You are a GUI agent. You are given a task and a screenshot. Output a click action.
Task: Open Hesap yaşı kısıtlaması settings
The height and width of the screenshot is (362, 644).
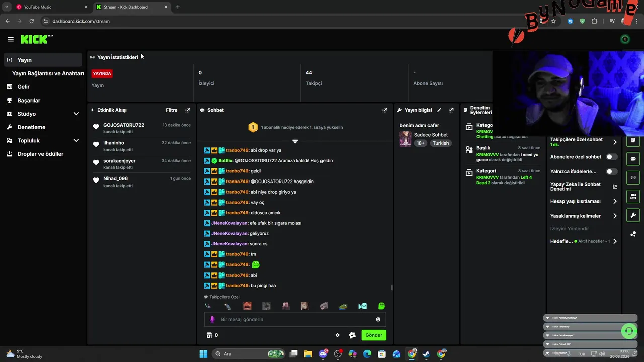584,201
